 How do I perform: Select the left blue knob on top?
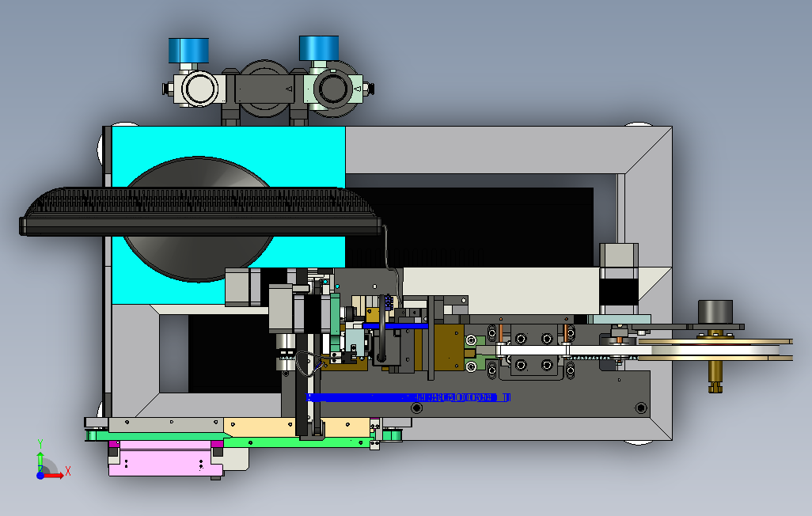pyautogui.click(x=188, y=50)
